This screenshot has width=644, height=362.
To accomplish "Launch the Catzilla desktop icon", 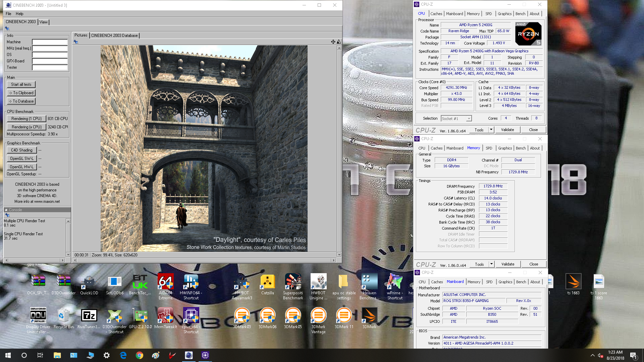I will [x=267, y=285].
